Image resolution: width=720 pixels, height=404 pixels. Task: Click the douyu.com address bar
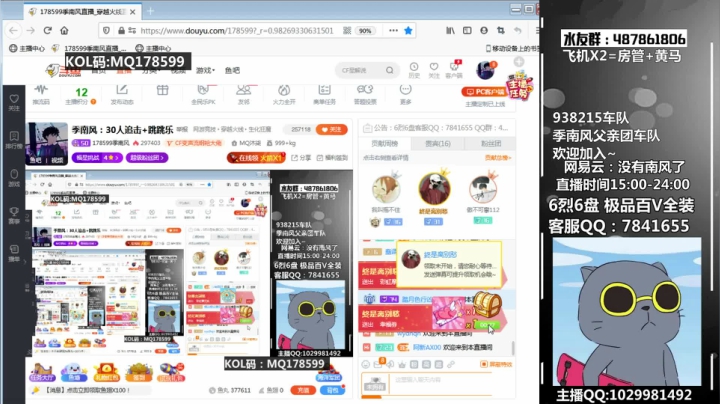(236, 31)
